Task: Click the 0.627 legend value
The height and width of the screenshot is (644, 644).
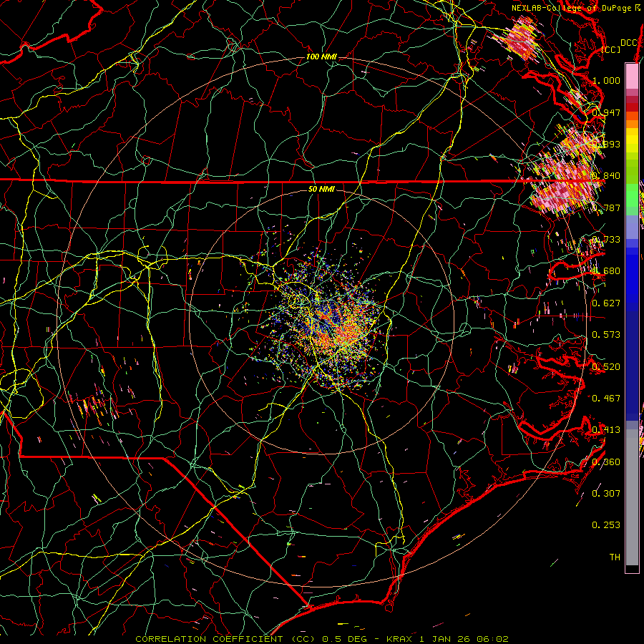Action: [606, 303]
